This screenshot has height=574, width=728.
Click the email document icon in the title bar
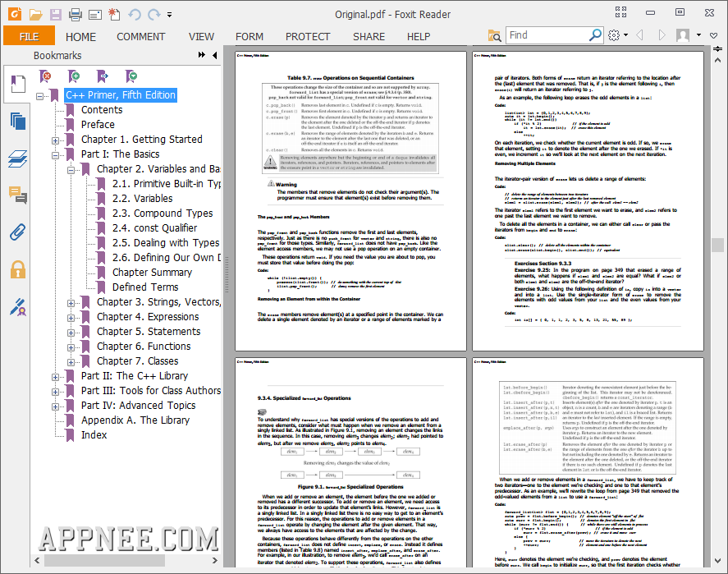(x=95, y=15)
